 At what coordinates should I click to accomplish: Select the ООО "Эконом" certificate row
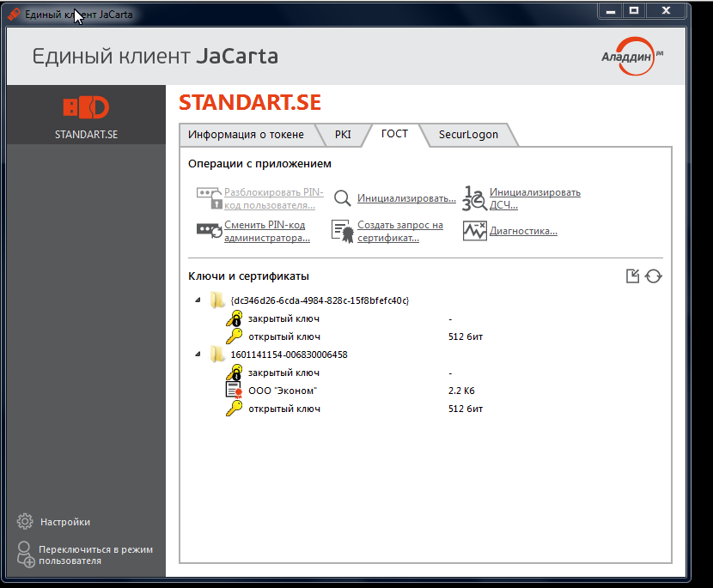pos(283,391)
